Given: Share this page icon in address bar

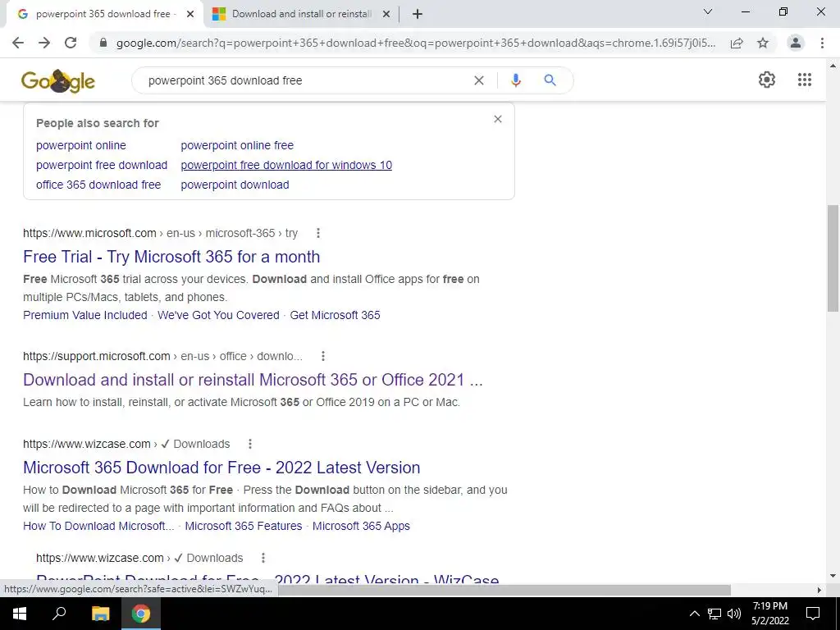Looking at the screenshot, I should pos(737,43).
